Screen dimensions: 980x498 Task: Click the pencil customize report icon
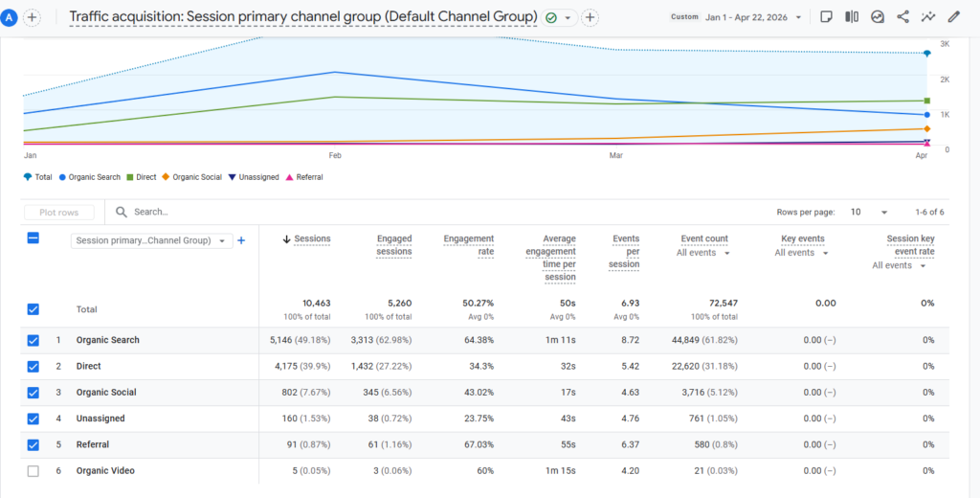pos(954,17)
